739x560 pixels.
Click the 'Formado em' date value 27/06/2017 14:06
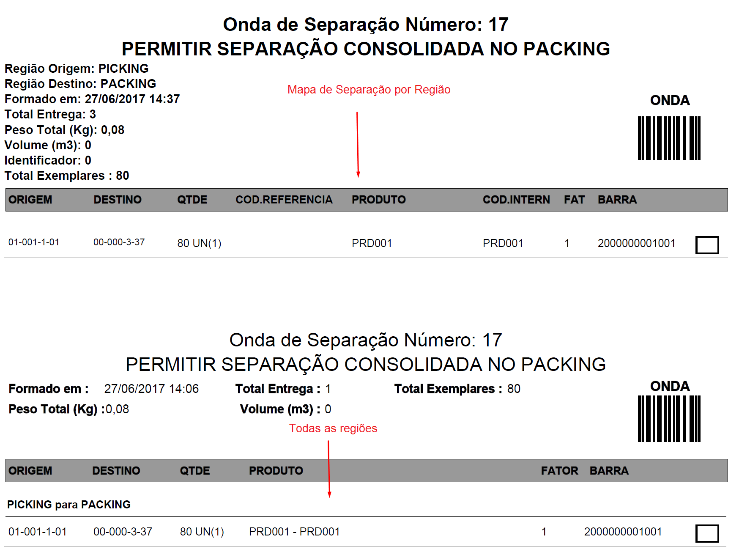tap(151, 389)
